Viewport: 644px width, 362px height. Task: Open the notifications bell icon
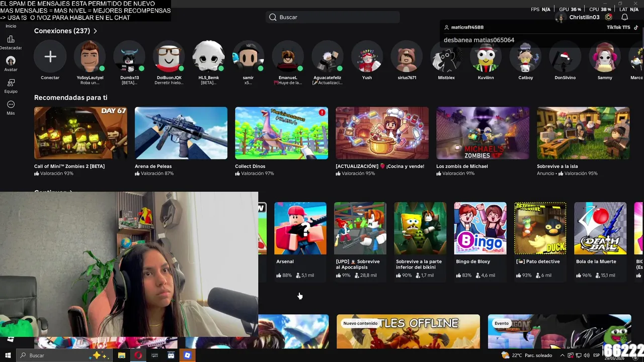click(624, 17)
